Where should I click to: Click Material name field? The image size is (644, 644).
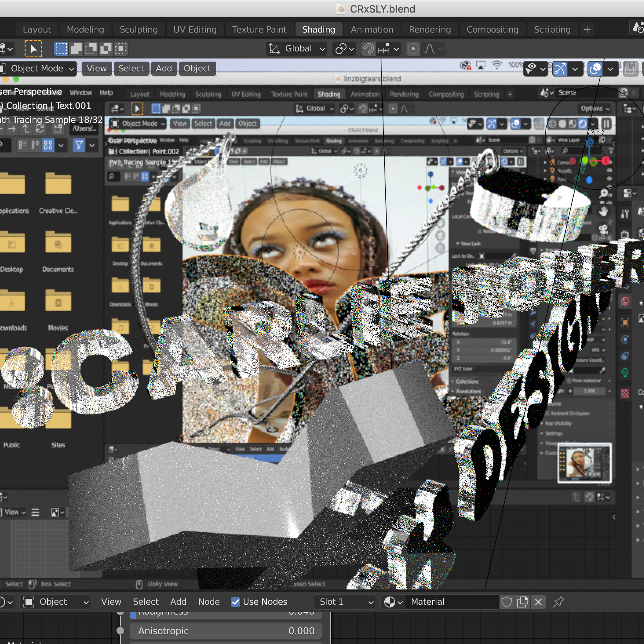pos(452,602)
